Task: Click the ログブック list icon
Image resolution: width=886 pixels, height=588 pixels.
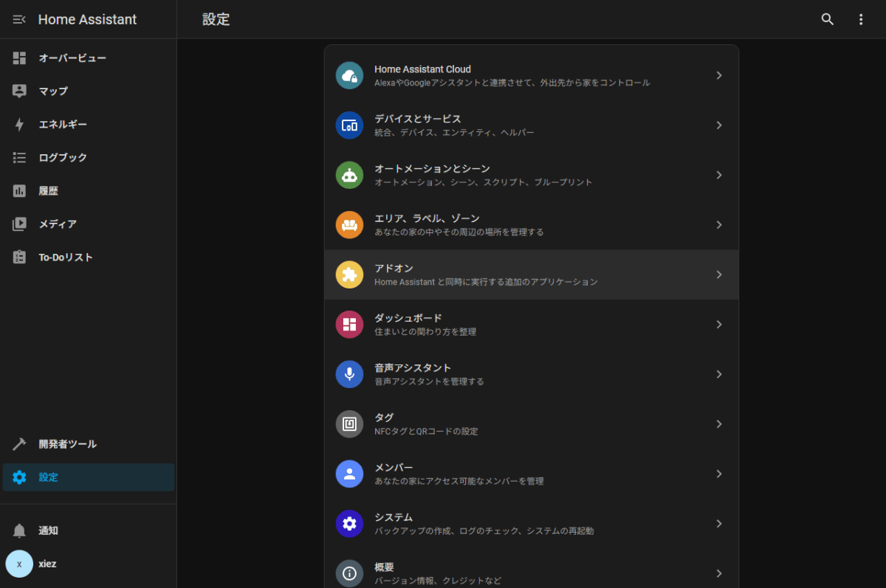Action: tap(19, 157)
